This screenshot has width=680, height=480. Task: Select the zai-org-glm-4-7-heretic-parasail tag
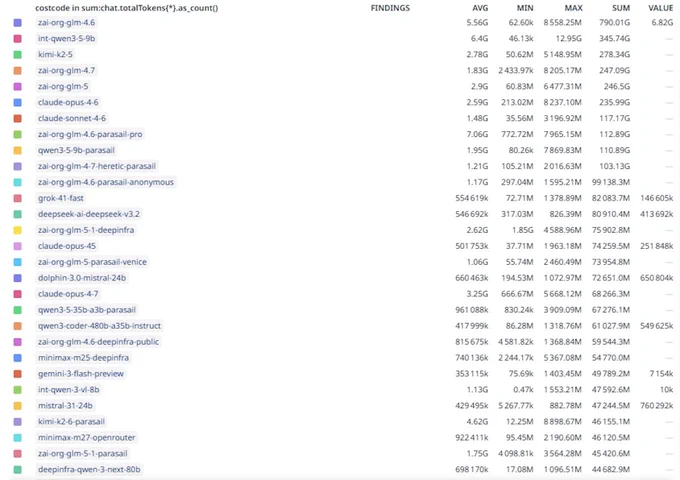coord(97,166)
